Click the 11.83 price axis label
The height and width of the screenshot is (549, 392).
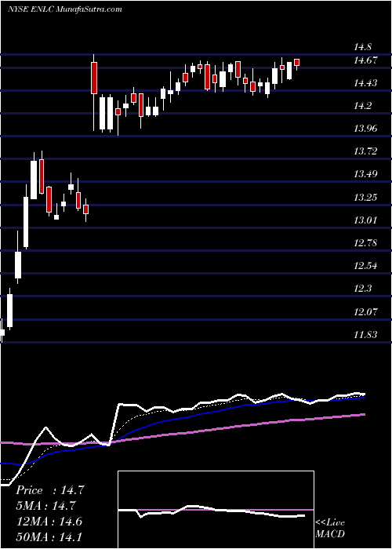(x=366, y=335)
